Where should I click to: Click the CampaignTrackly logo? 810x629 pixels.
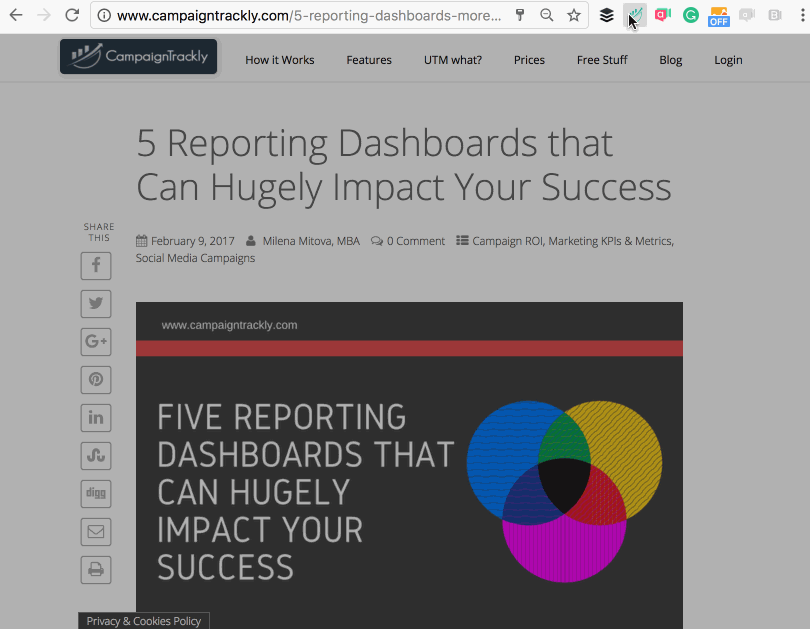(x=138, y=56)
